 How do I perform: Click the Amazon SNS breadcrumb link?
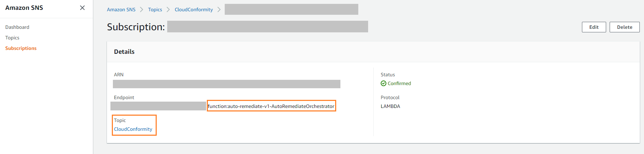(121, 9)
